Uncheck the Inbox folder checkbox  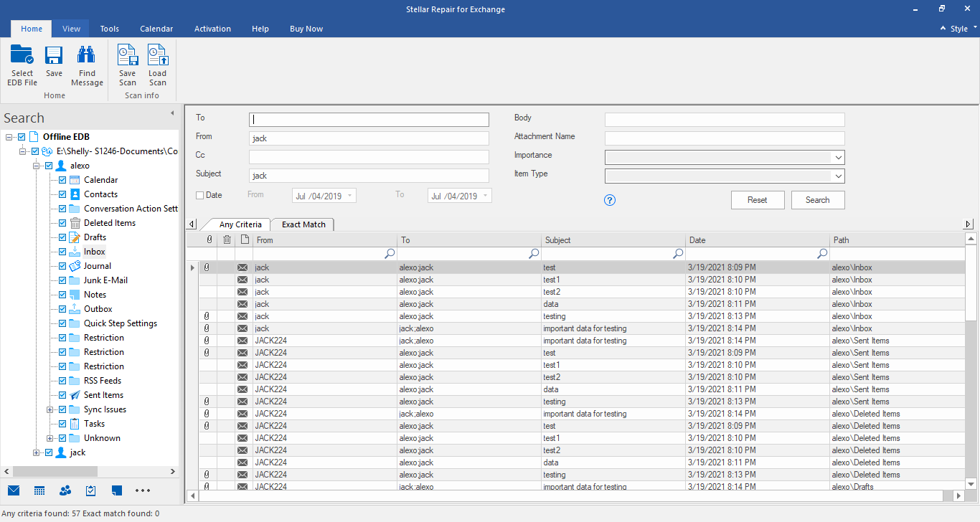click(62, 252)
